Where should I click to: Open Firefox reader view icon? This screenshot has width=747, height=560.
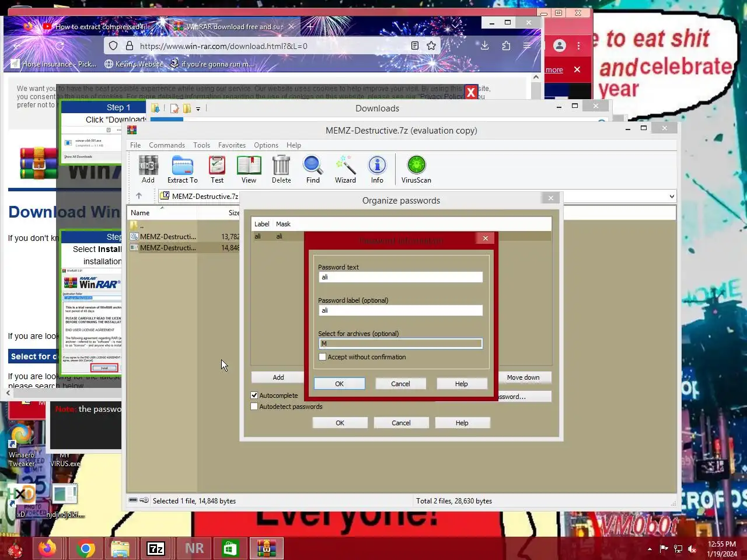(x=414, y=45)
